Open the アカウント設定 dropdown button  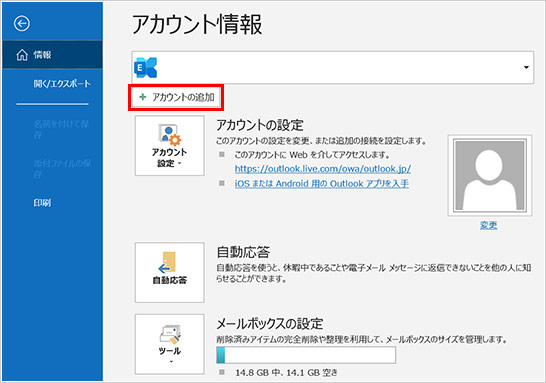(170, 146)
